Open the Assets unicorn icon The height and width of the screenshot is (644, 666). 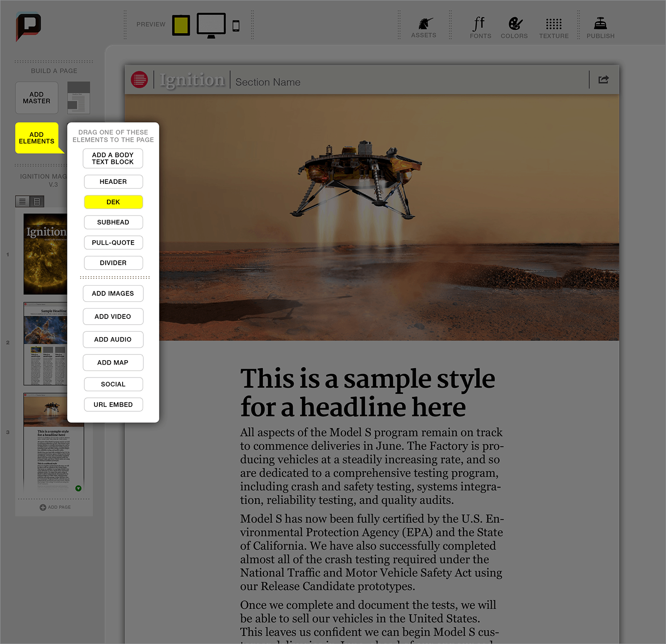tap(425, 24)
